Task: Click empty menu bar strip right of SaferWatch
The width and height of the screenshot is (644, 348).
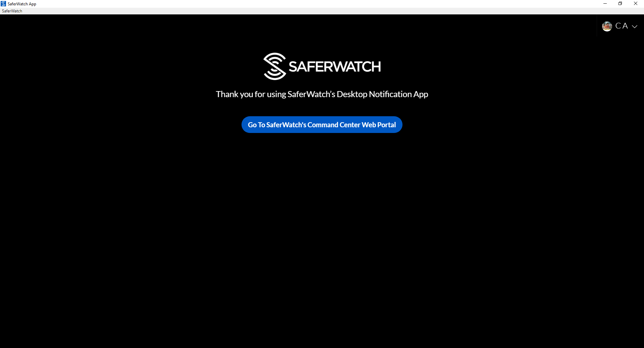Action: 332,11
